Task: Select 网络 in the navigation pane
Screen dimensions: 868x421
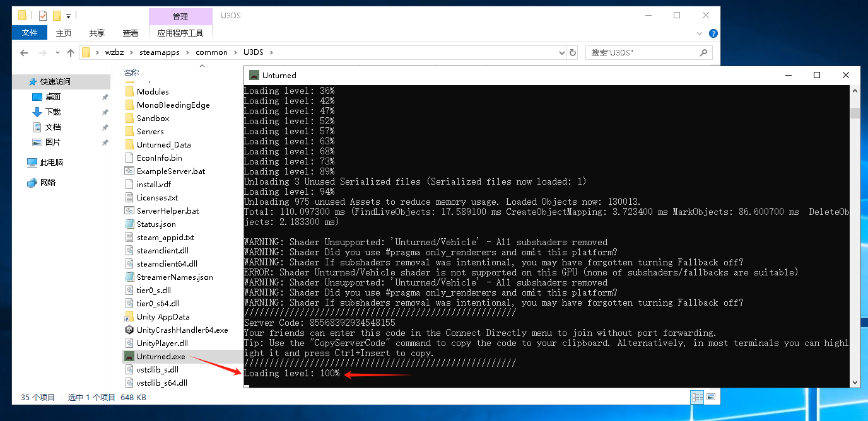Action: 48,183
